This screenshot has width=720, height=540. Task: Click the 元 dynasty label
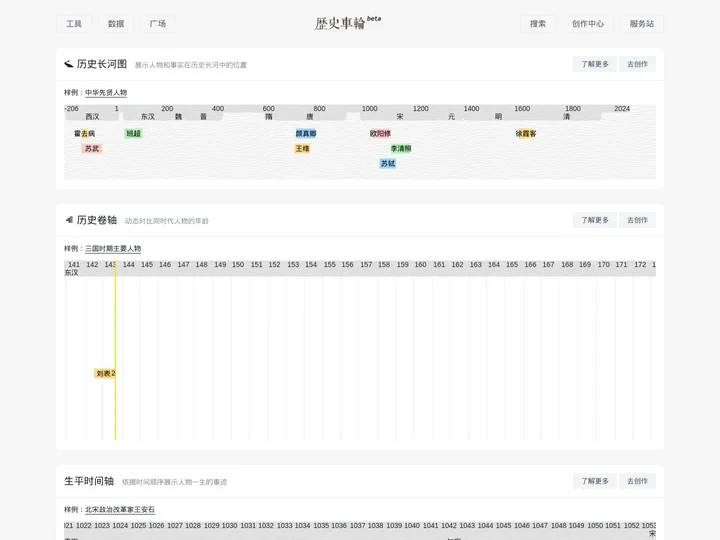tap(452, 117)
